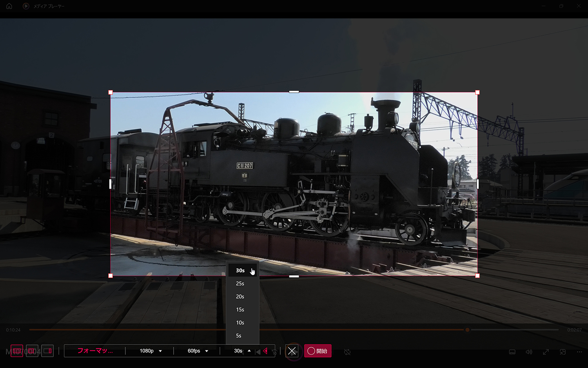
Task: Click the top-right corner handle of selection
Action: [477, 93]
